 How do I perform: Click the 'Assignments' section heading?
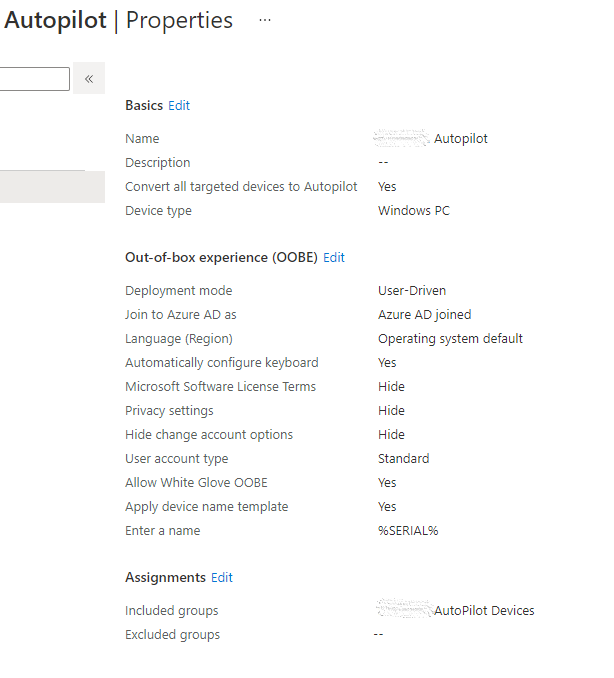pyautogui.click(x=165, y=578)
